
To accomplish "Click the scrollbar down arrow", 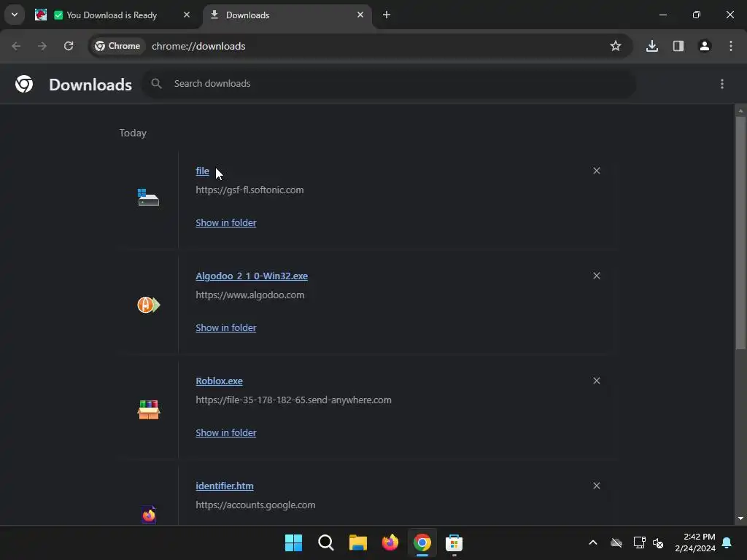I will (x=740, y=518).
